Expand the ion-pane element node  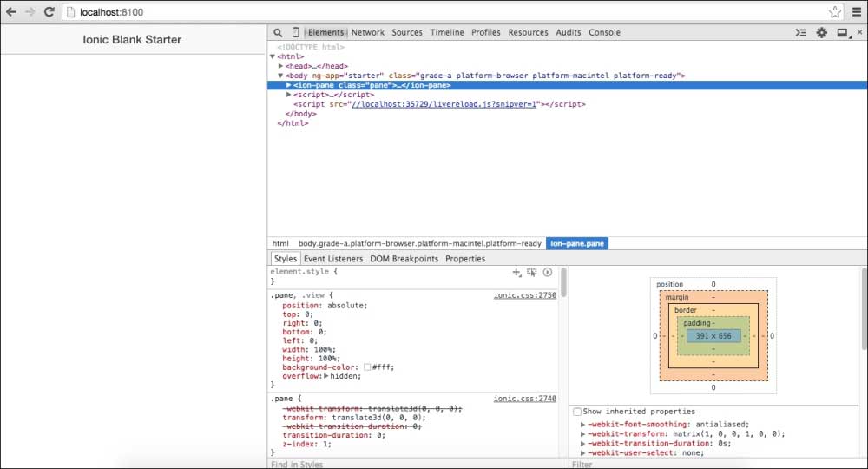click(289, 85)
